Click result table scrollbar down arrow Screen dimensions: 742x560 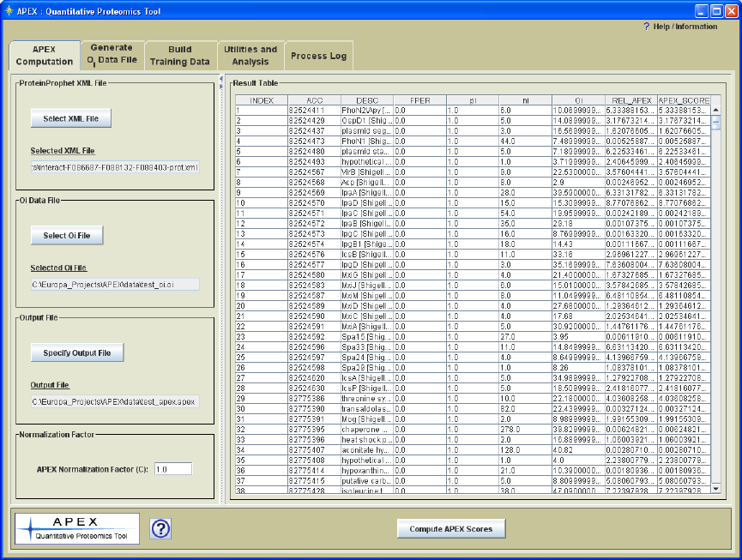point(717,489)
